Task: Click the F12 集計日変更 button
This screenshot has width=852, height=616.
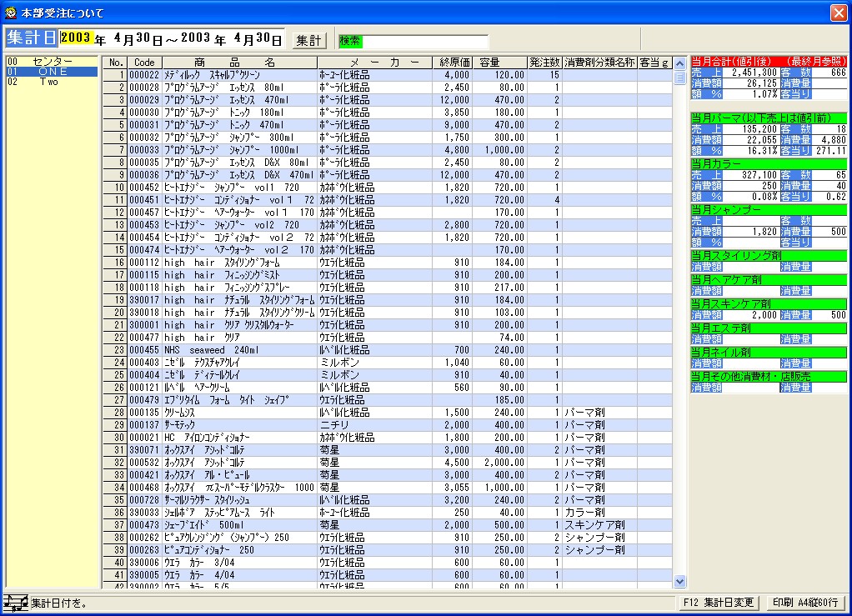Action: point(719,603)
